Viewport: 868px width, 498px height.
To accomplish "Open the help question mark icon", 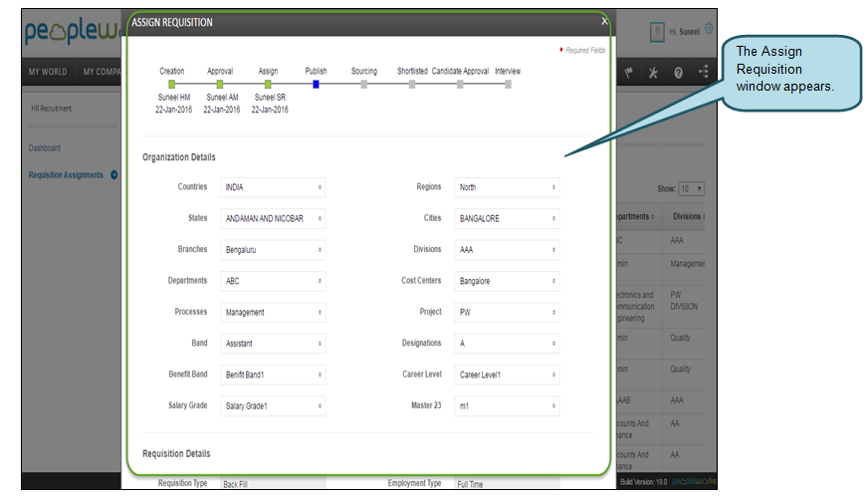I will pos(678,73).
